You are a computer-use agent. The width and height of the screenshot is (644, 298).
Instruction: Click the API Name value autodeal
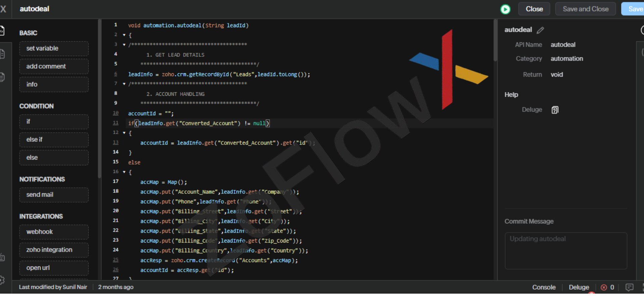click(x=563, y=45)
